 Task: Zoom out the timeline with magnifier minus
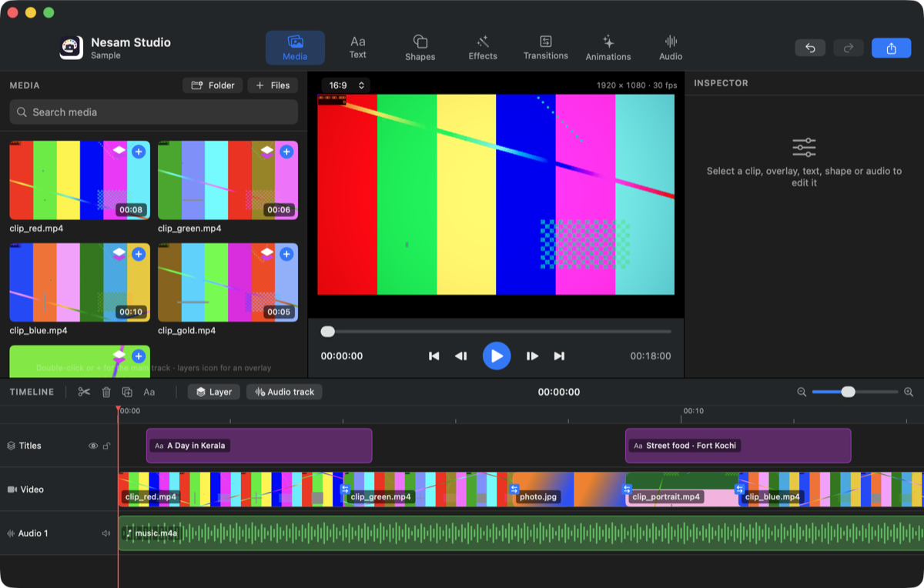(x=802, y=392)
